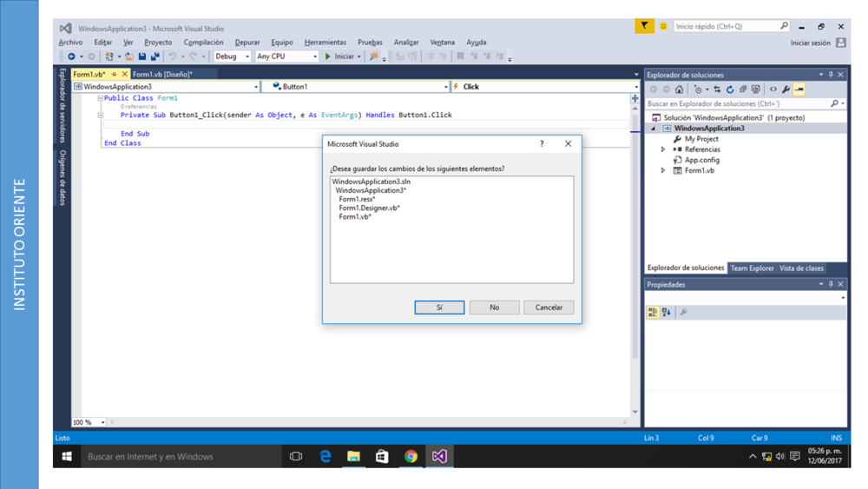
Task: Open the Herramientas menu
Action: click(x=325, y=42)
